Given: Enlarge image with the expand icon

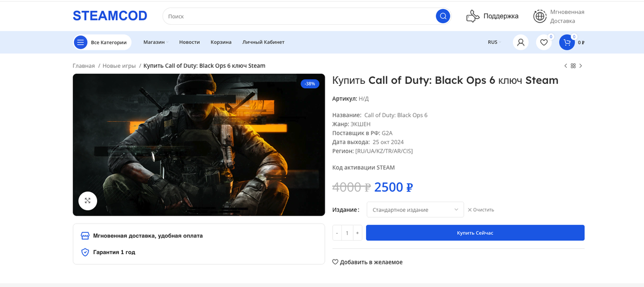Looking at the screenshot, I should 87,200.
